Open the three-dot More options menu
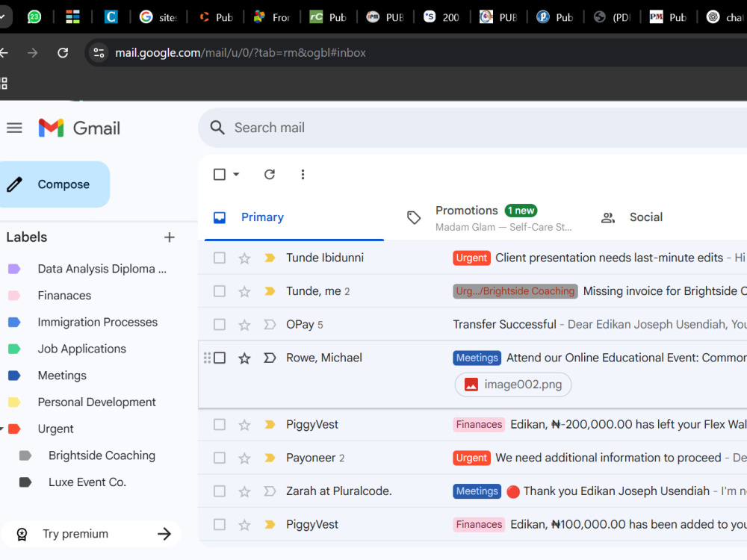 303,174
